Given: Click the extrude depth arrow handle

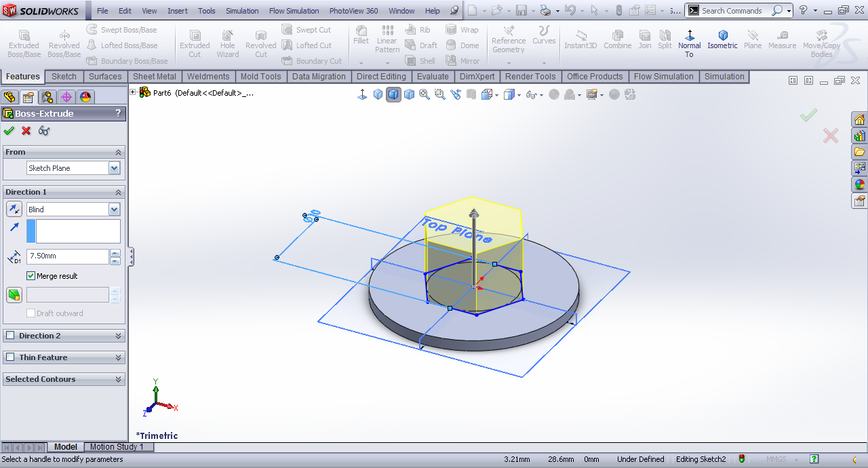Looking at the screenshot, I should (474, 214).
